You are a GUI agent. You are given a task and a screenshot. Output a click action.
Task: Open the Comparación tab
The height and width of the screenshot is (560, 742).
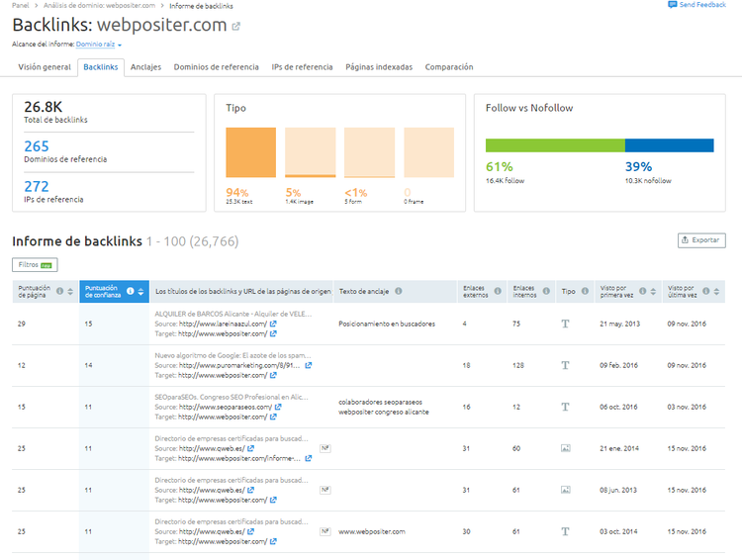pos(449,67)
